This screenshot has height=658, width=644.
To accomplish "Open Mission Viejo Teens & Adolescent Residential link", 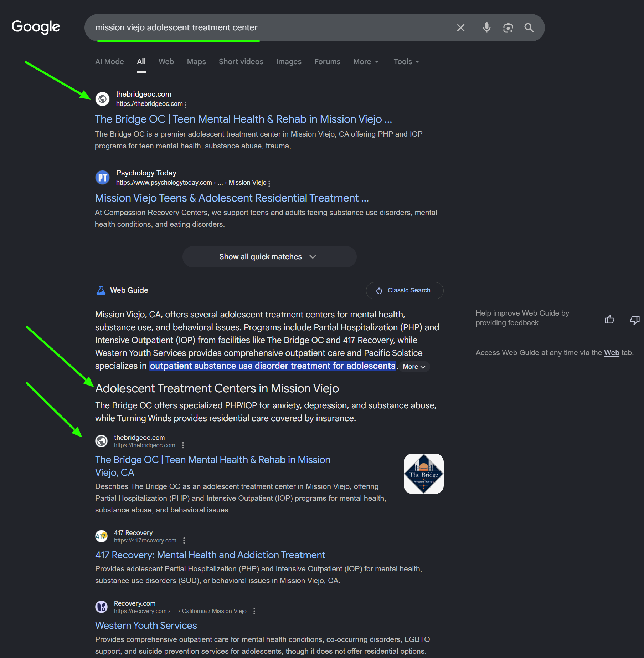I will [x=232, y=198].
